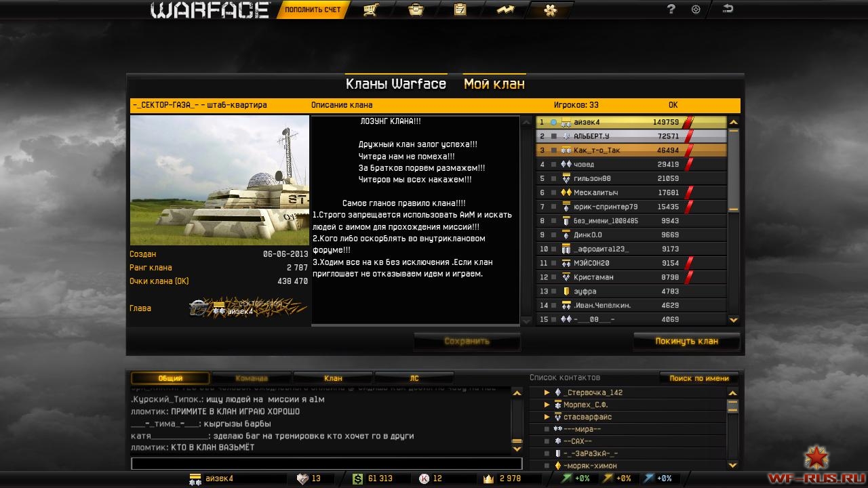Click the chat message input field

[x=327, y=464]
